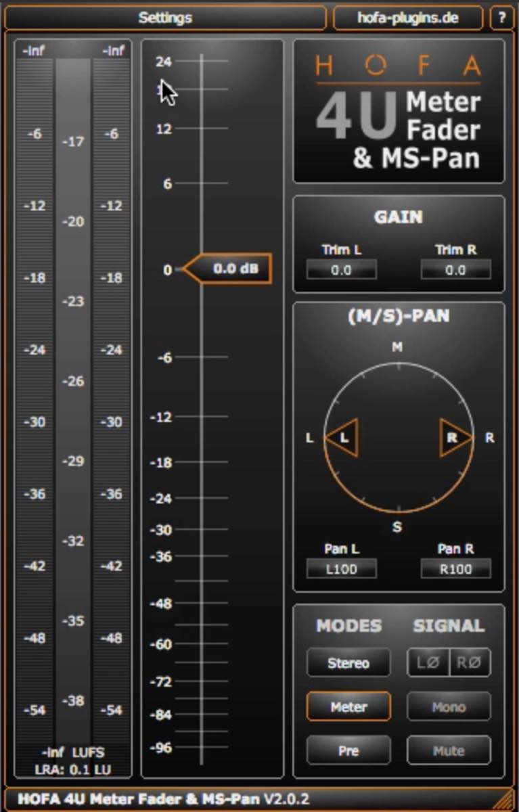The width and height of the screenshot is (519, 812).
Task: Click the 6 mark on fader scale
Action: pos(167,183)
